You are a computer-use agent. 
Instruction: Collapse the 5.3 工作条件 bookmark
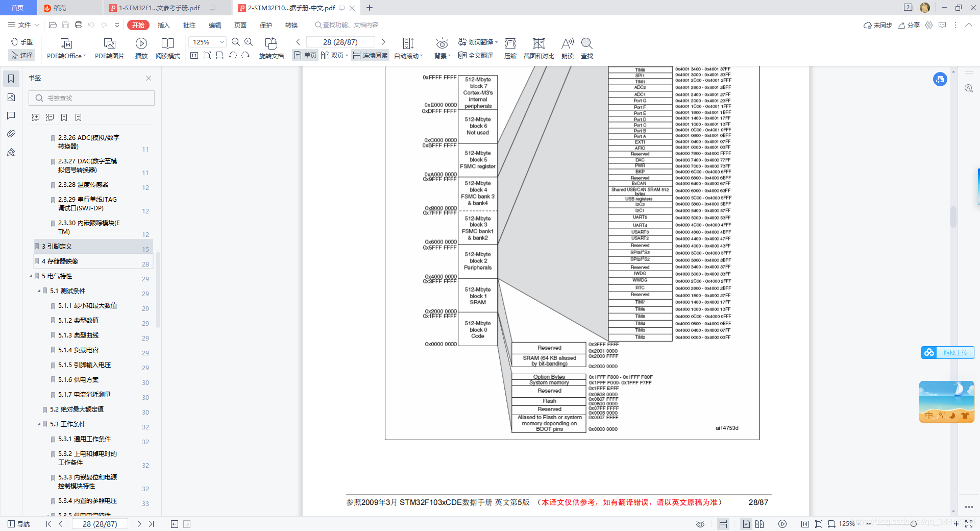point(39,424)
